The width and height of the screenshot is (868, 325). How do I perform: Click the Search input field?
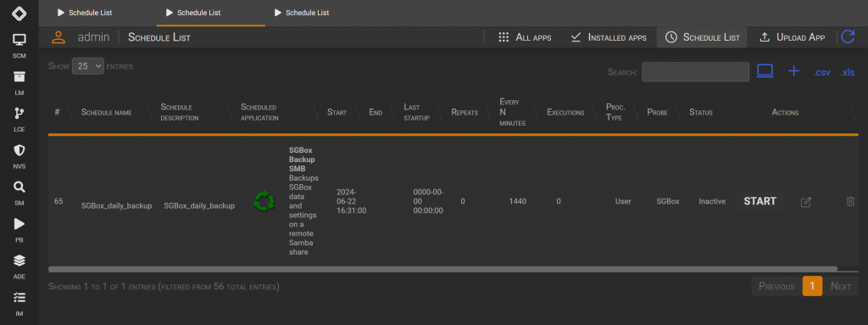pyautogui.click(x=695, y=71)
